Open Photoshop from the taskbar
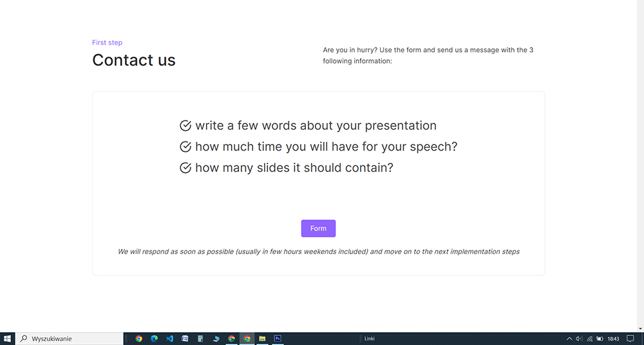 278,339
